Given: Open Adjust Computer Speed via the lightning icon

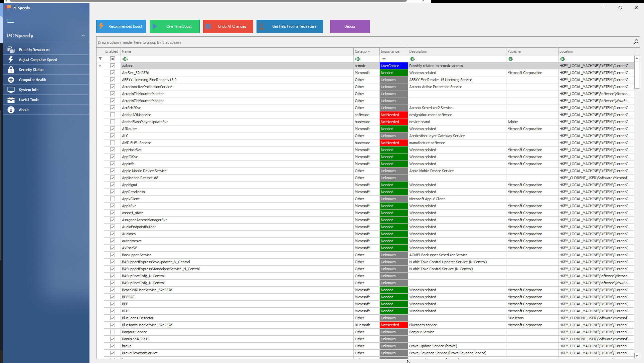Looking at the screenshot, I should coord(11,59).
